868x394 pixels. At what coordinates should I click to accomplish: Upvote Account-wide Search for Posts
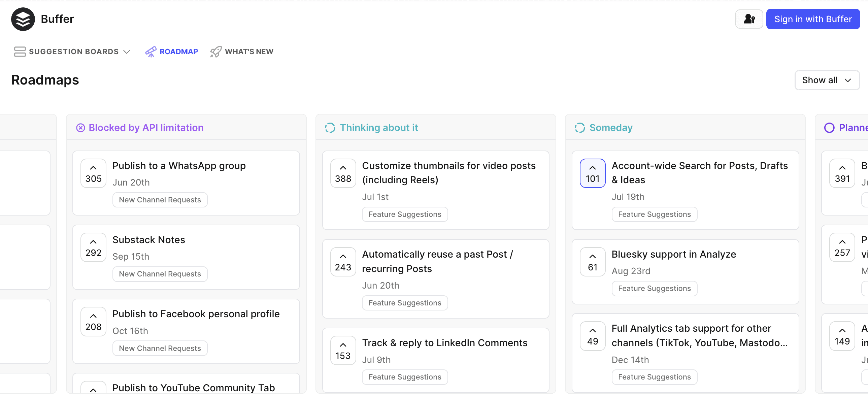(592, 173)
